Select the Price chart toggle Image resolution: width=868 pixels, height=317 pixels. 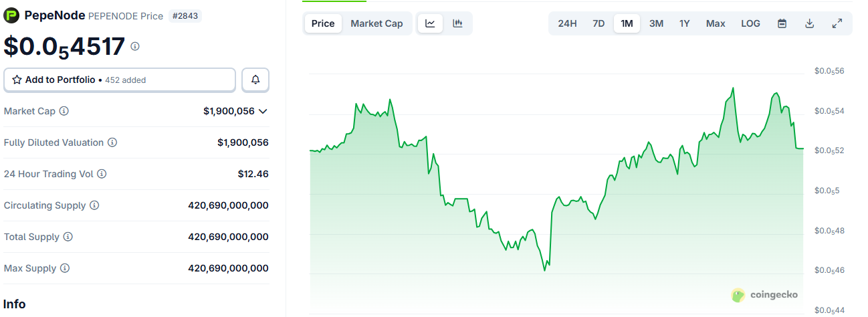(323, 23)
